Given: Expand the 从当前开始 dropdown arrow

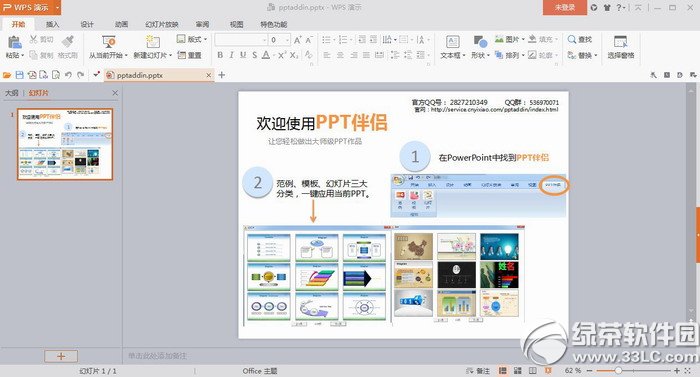Looking at the screenshot, I should tap(126, 56).
